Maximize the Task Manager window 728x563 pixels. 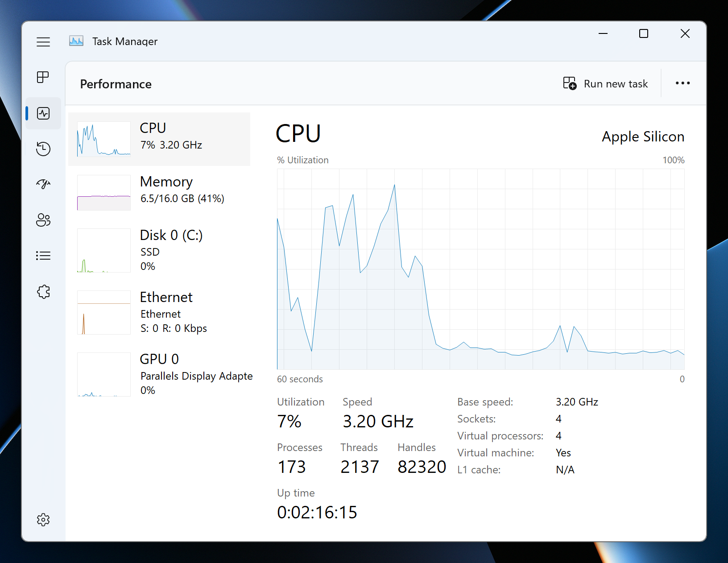pos(643,34)
